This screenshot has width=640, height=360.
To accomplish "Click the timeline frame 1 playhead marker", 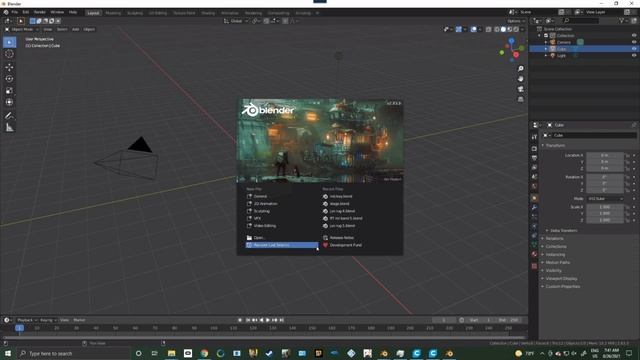I will click(19, 328).
